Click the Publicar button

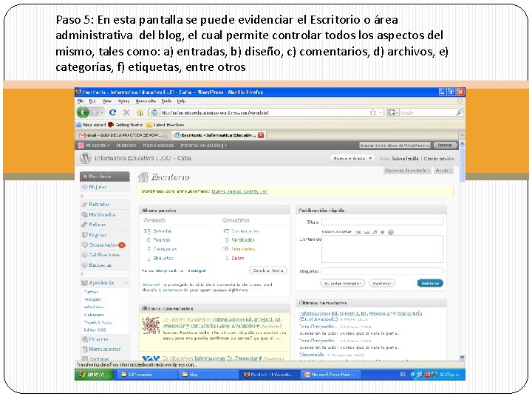point(430,283)
